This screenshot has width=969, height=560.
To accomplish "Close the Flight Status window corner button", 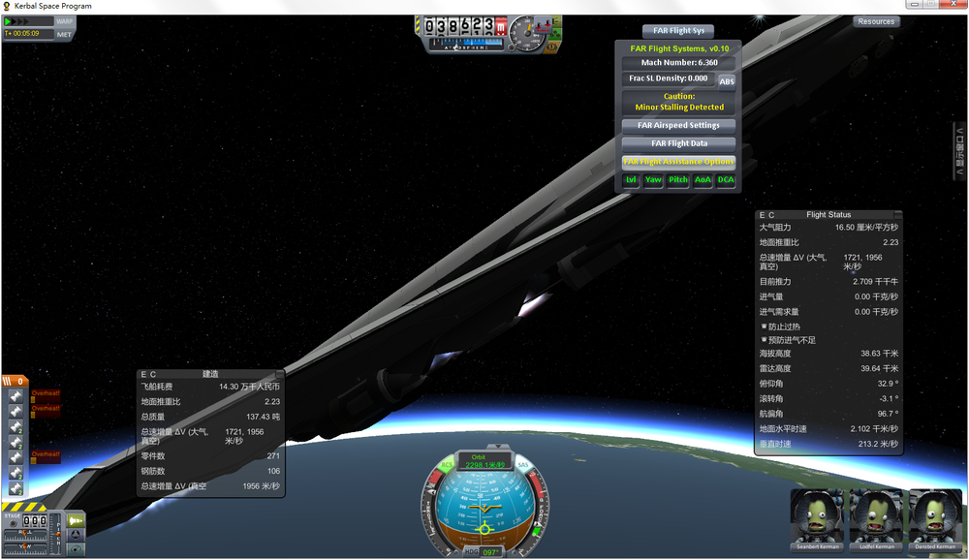I will (897, 214).
